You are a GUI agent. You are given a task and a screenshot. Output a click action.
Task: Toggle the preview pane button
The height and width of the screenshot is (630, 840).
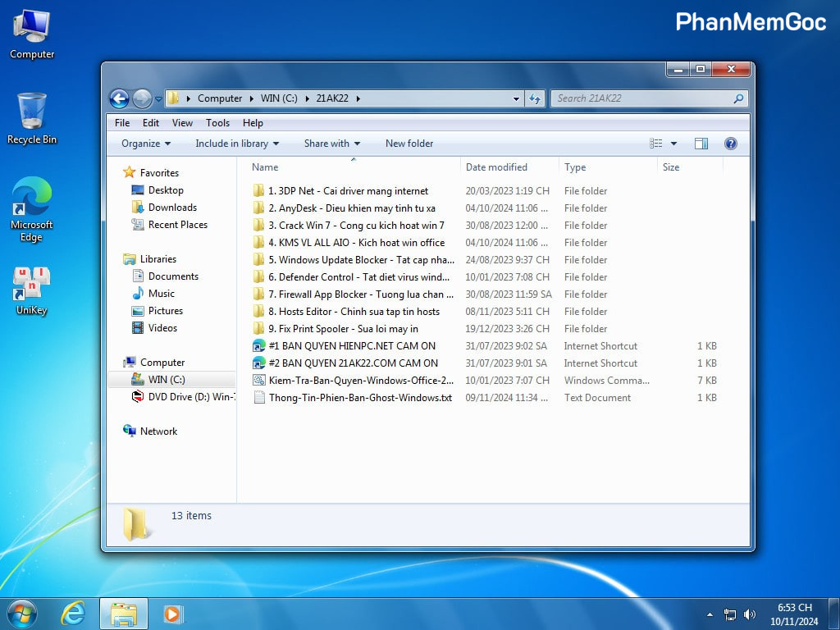pos(701,144)
